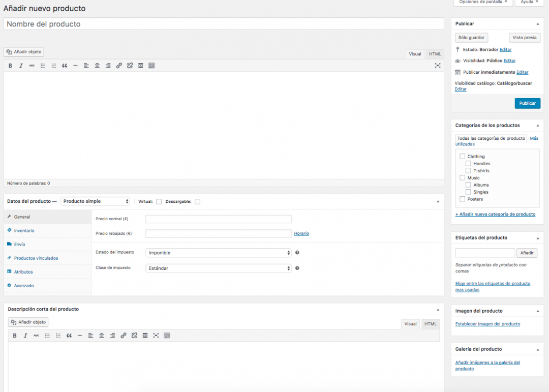
Task: Click italic icon in main editor toolbar
Action: (x=21, y=66)
